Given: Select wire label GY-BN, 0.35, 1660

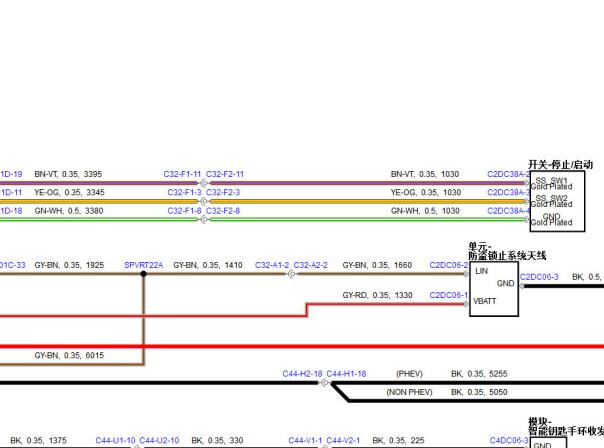Looking at the screenshot, I should (x=377, y=265).
